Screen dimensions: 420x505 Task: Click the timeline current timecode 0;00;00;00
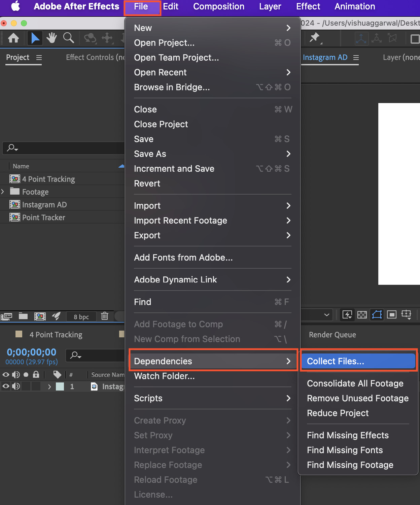tap(32, 352)
